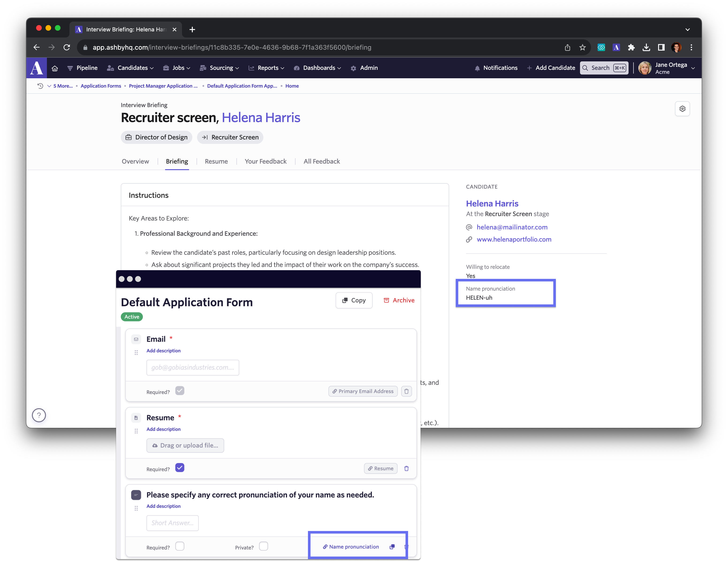
Task: Open browser extensions puzzle icon
Action: click(x=631, y=47)
